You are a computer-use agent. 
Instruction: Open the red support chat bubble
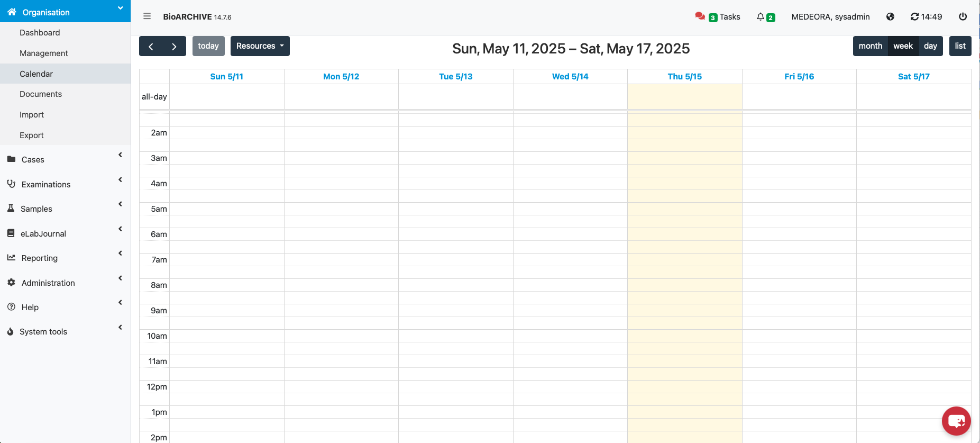[956, 421]
